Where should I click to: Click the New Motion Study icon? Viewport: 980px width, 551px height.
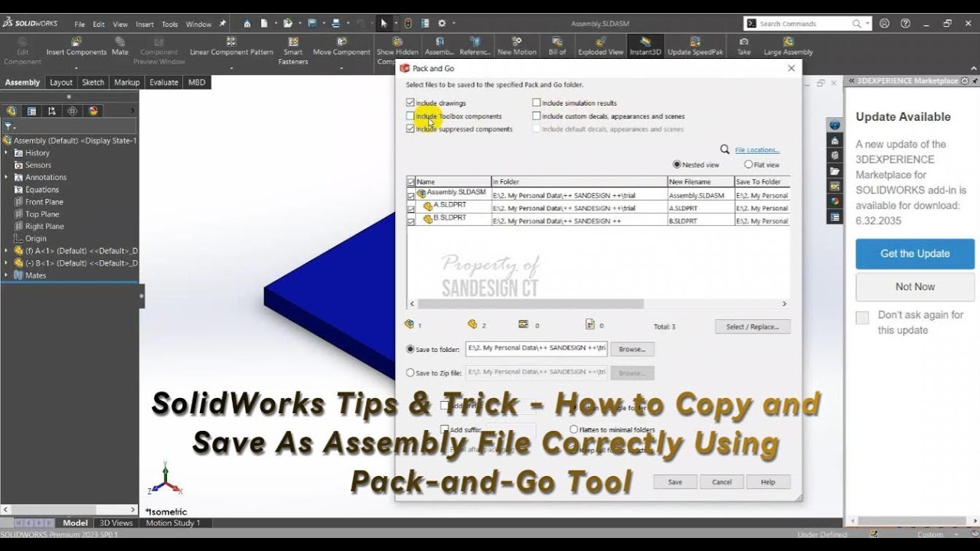tap(517, 41)
